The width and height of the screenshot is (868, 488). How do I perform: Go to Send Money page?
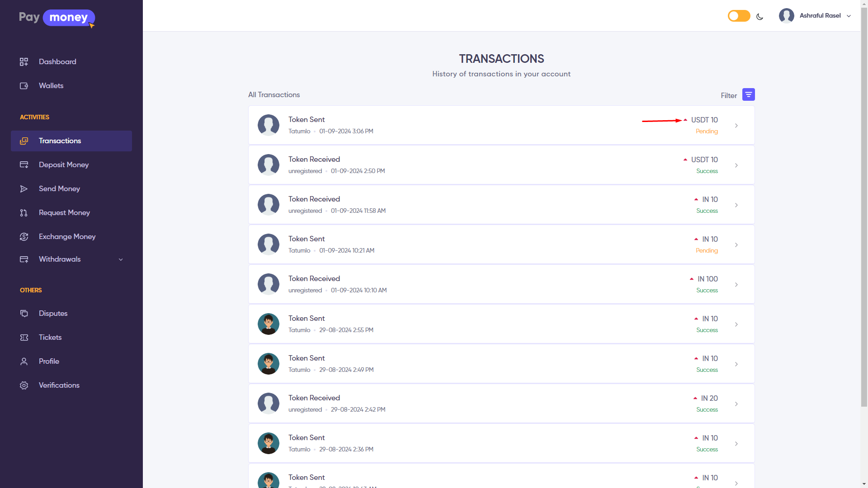[59, 189]
